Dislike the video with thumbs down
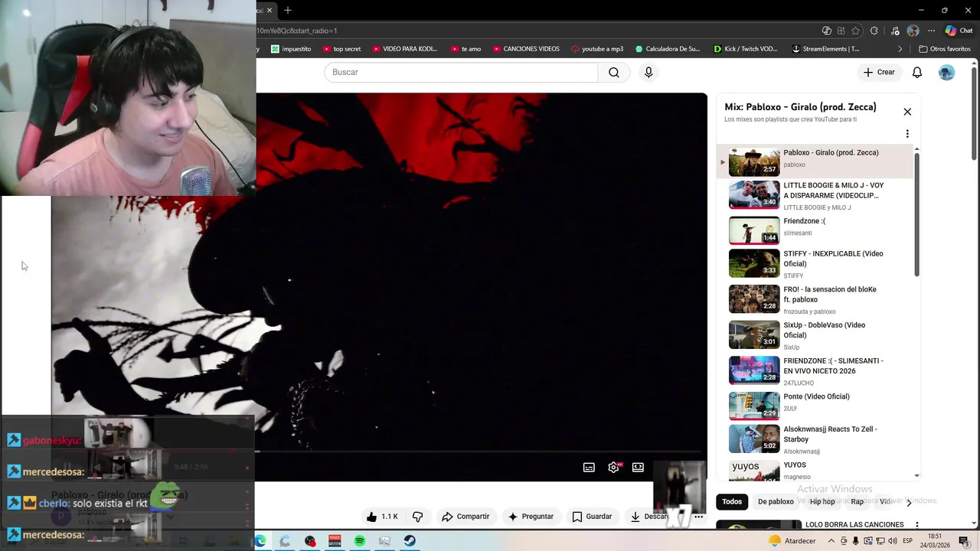This screenshot has width=980, height=551. (x=417, y=517)
